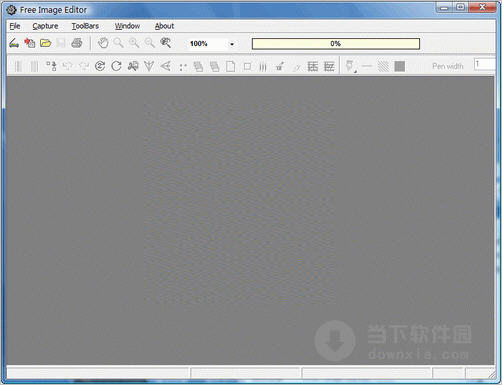Click the scanner acquire icon

click(14, 43)
